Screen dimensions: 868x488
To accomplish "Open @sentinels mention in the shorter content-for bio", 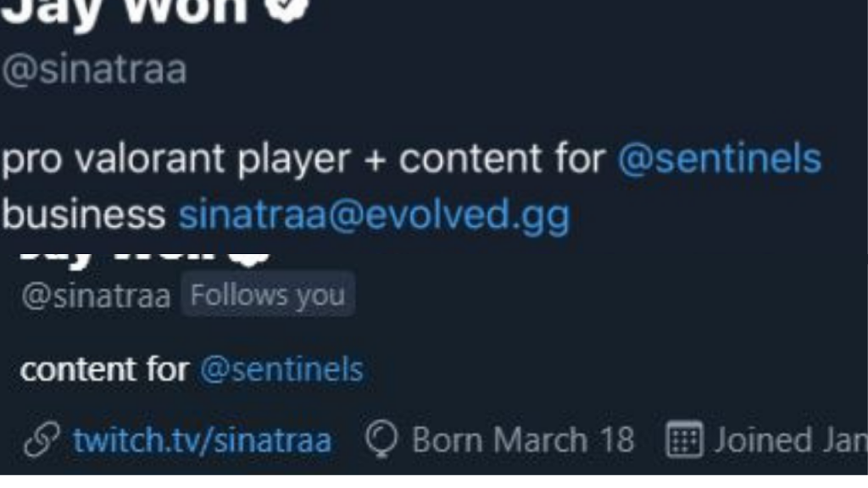I will (x=281, y=369).
